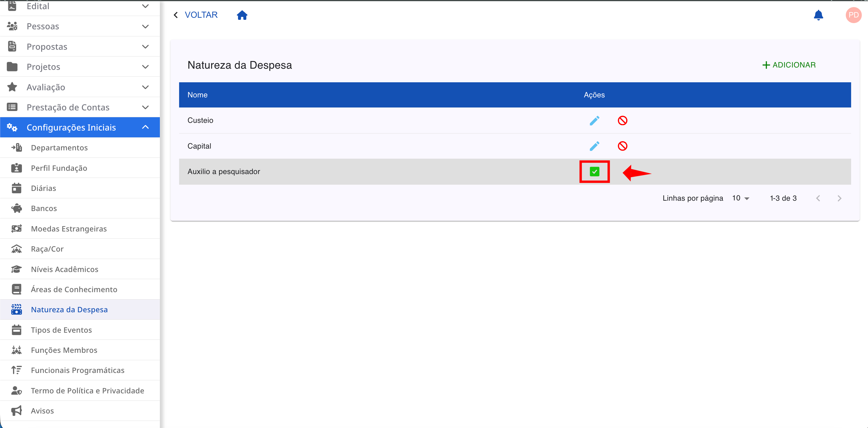Open the Linhas por página dropdown
The width and height of the screenshot is (868, 428).
[x=740, y=198]
